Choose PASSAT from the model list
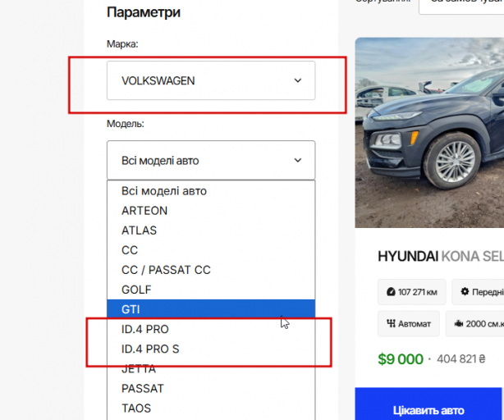This screenshot has width=504, height=420. [211, 389]
